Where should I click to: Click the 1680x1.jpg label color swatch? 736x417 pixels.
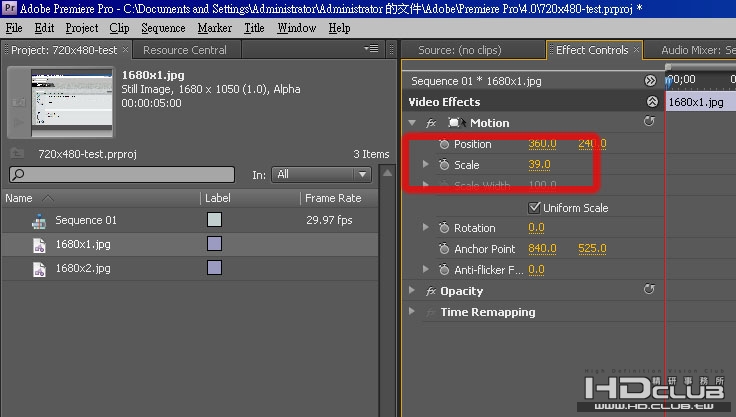tap(215, 244)
